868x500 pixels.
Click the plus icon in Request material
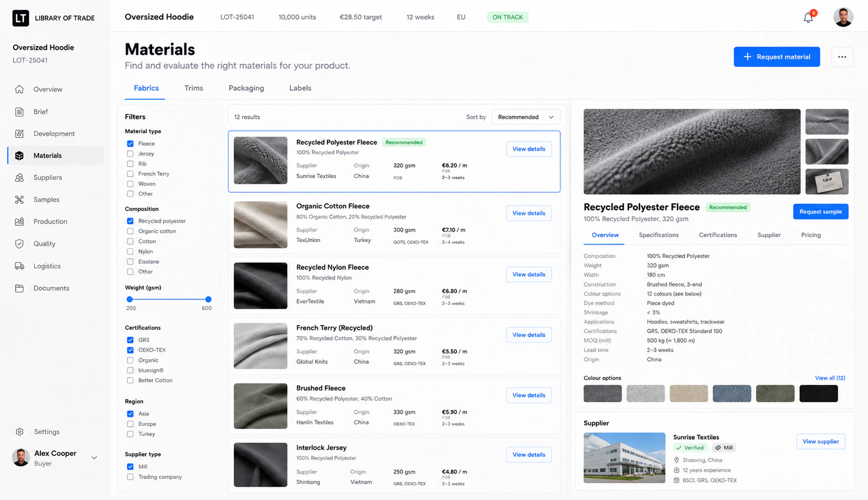[747, 57]
